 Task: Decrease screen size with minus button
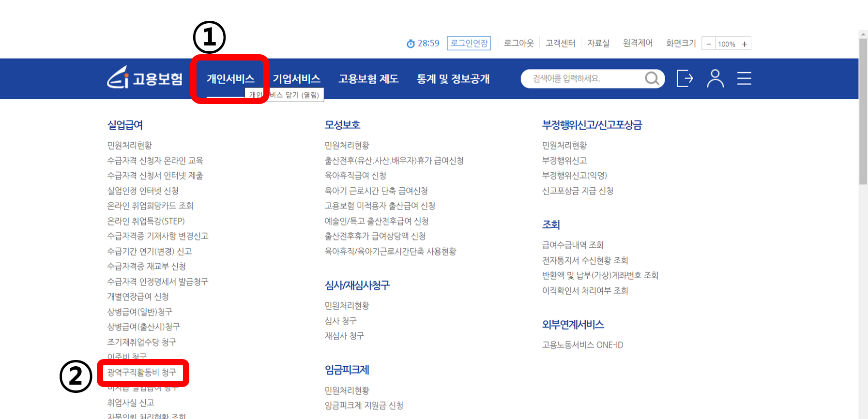click(709, 44)
